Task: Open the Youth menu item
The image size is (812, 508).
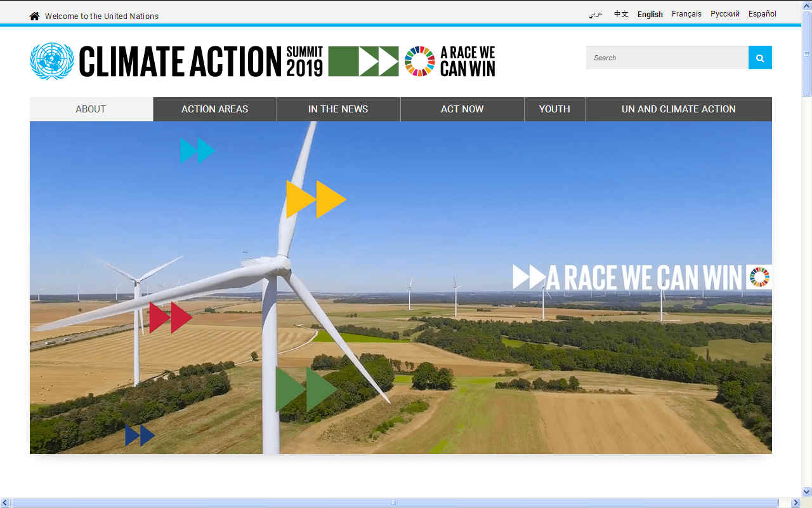Action: [x=554, y=109]
